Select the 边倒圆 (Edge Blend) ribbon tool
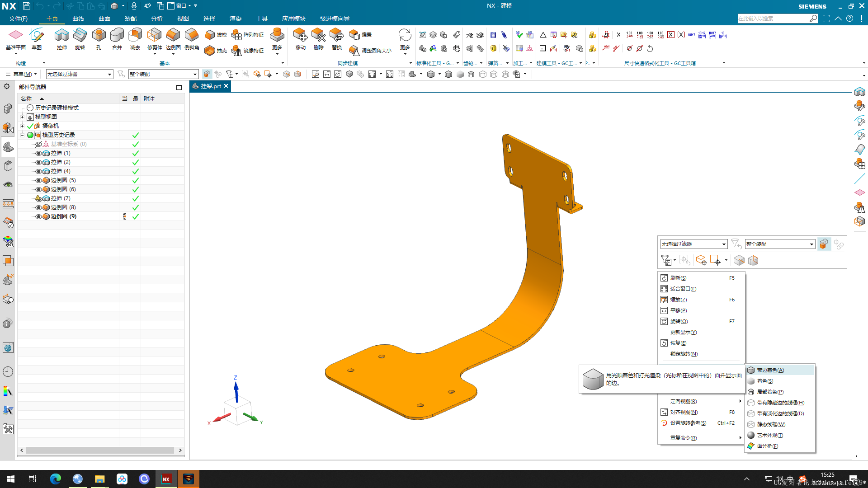868x488 pixels. point(173,39)
